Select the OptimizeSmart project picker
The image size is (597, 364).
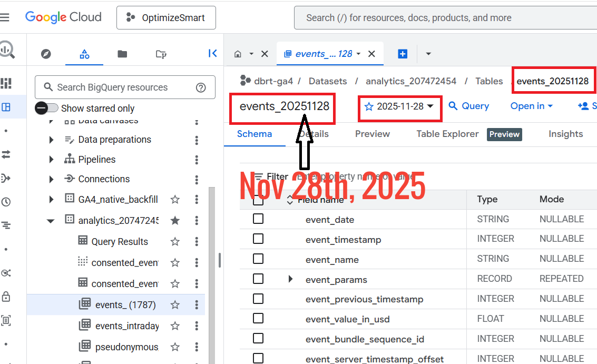[x=166, y=18]
